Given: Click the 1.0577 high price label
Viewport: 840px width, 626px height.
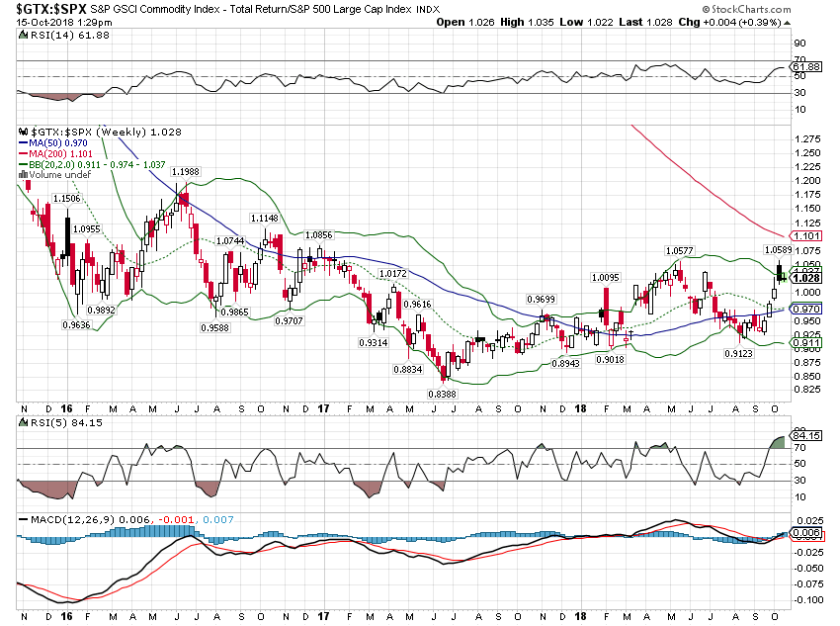Looking at the screenshot, I should click(679, 251).
